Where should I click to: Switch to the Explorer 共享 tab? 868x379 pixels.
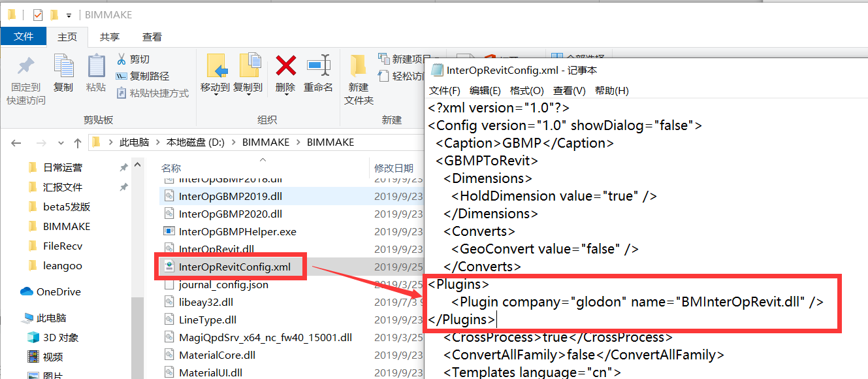[110, 37]
